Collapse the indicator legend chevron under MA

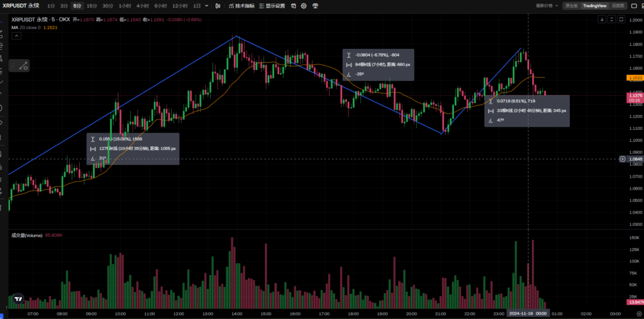click(x=16, y=36)
